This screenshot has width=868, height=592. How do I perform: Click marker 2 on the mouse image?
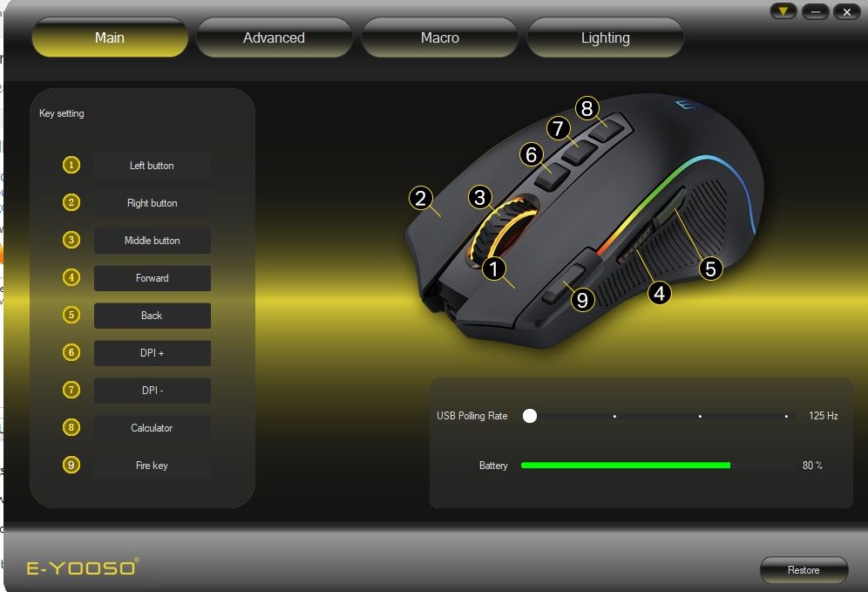point(421,198)
